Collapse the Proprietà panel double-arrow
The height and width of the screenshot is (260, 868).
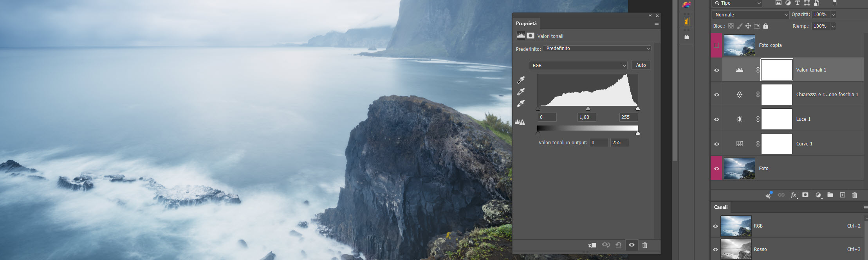pos(650,16)
